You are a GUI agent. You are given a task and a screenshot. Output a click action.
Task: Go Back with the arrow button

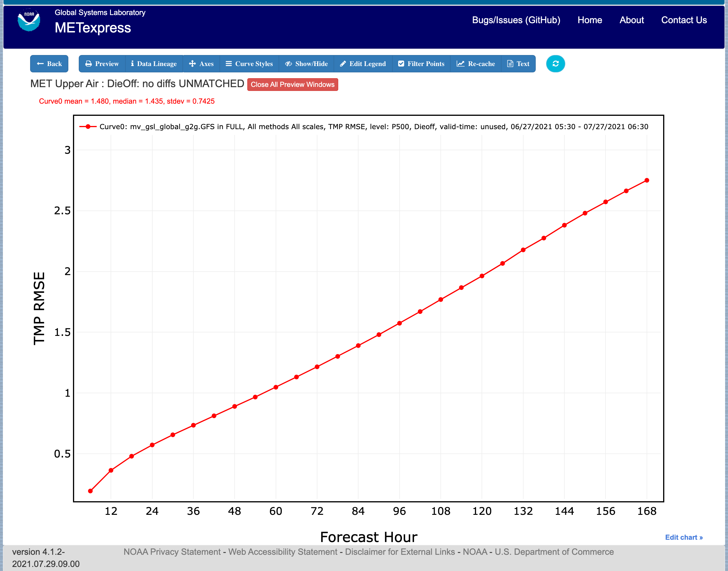tap(49, 63)
